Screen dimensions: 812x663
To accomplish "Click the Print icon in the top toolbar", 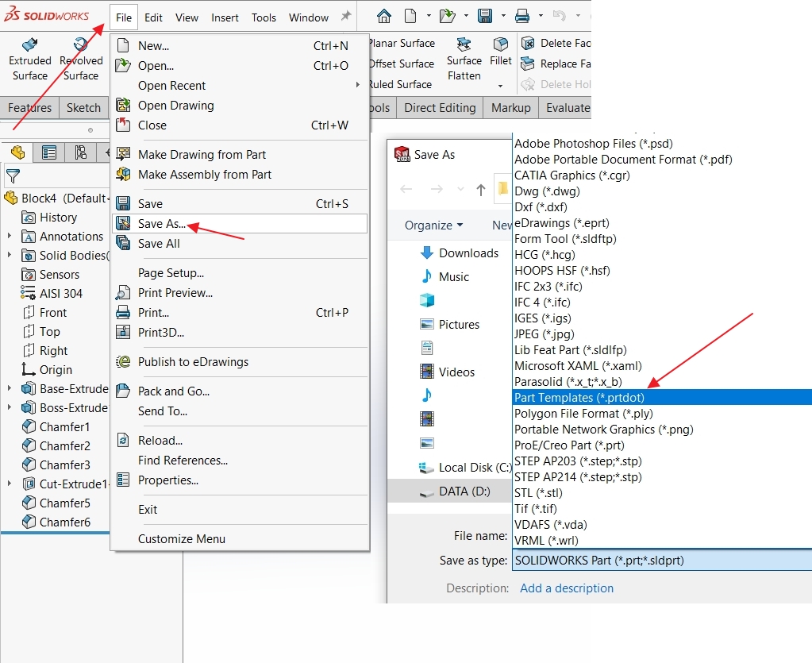I will [x=522, y=17].
